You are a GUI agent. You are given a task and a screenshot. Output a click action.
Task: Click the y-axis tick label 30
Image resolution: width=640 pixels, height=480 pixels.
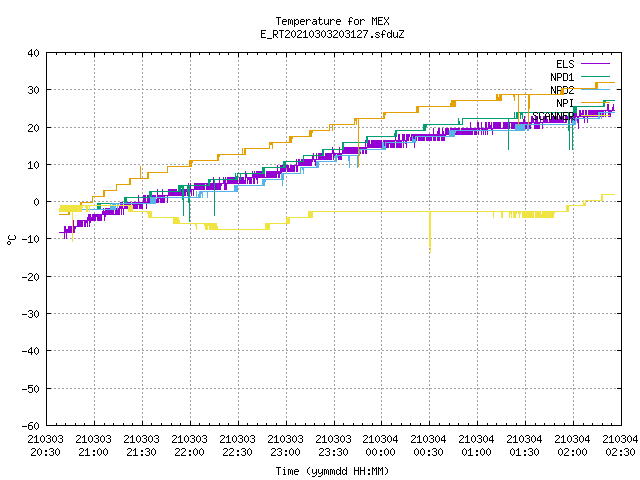click(33, 90)
